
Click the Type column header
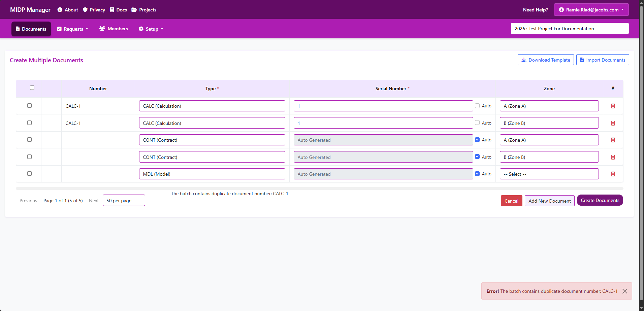point(212,89)
